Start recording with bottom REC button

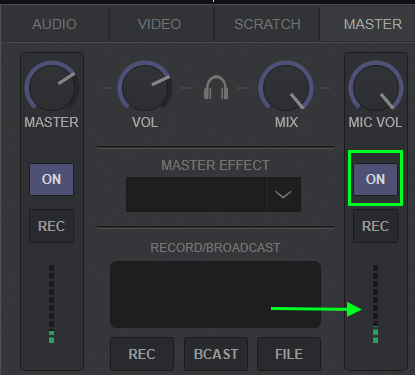pos(142,354)
